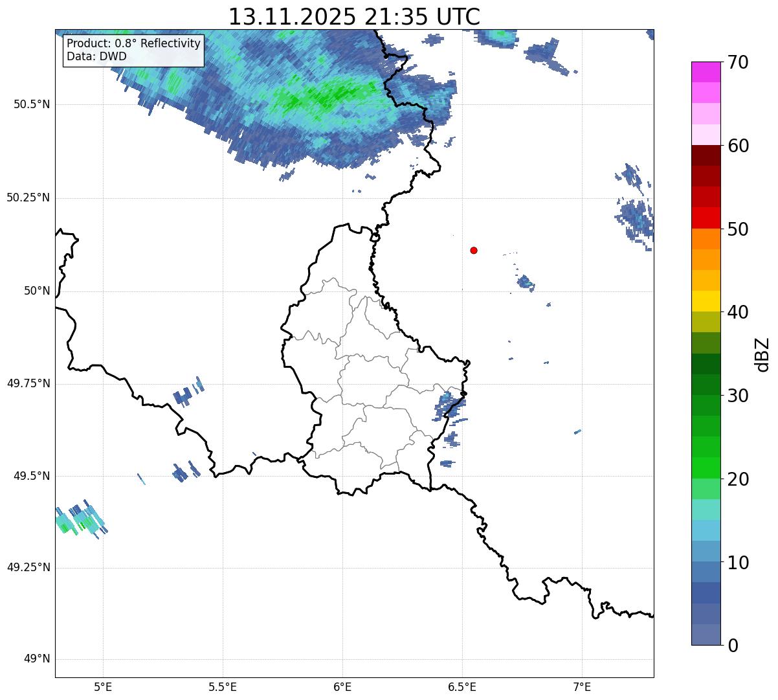Click the 5.5°E longitude label
The width and height of the screenshot is (778, 700).
pos(223,686)
